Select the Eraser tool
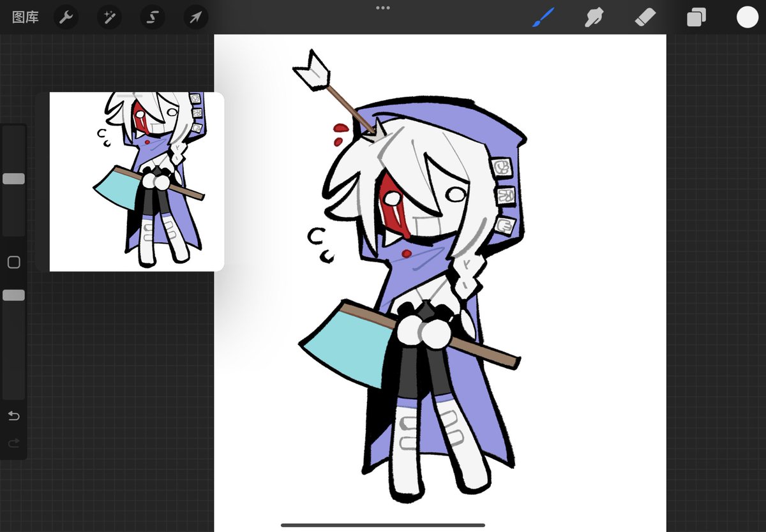766x532 pixels. pyautogui.click(x=645, y=17)
